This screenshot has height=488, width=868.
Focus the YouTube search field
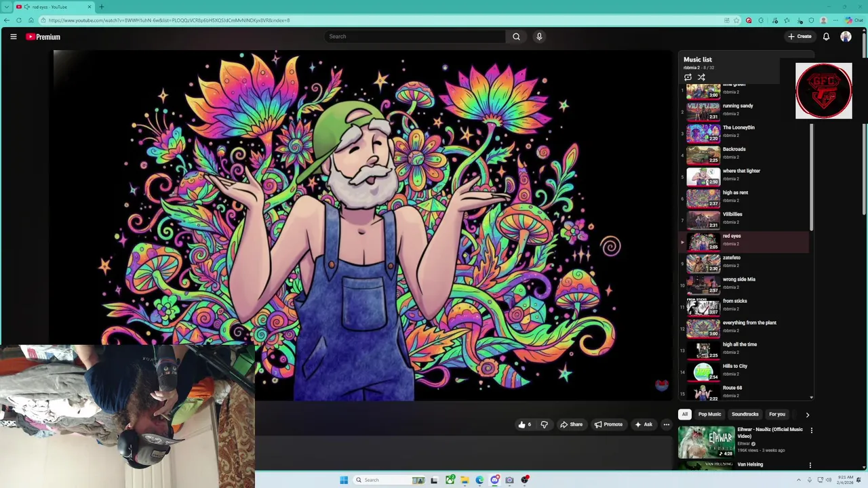[x=415, y=37]
